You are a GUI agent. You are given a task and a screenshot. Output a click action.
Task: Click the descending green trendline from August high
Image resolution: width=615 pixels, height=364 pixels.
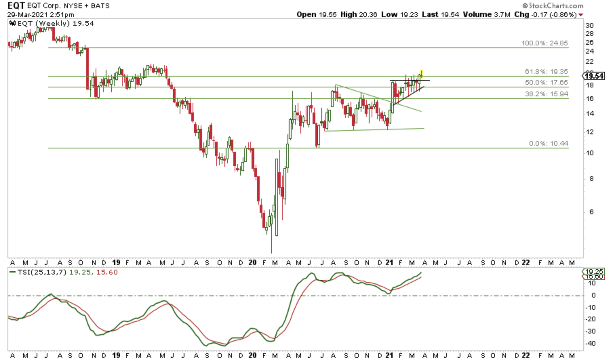[378, 98]
